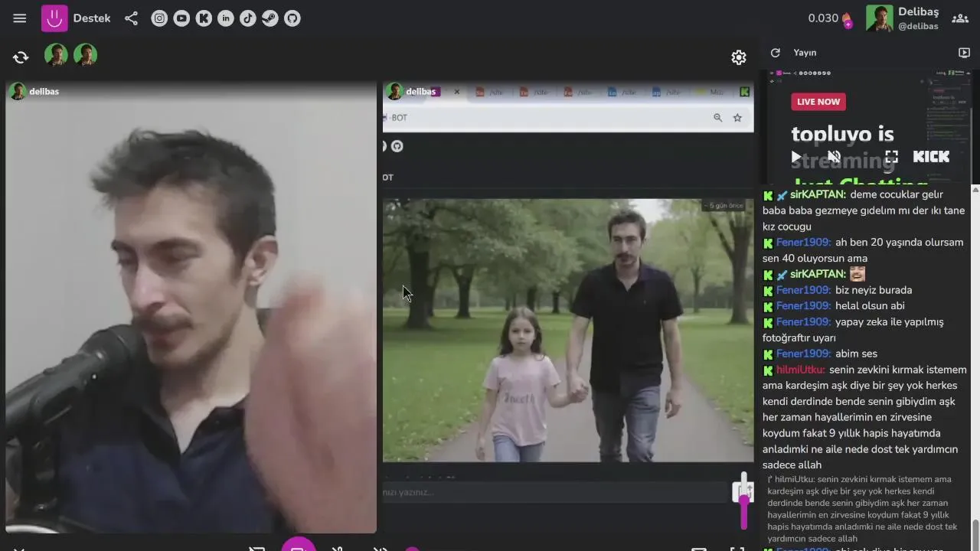Open the GitHub social link
The image size is (980, 551).
292,18
